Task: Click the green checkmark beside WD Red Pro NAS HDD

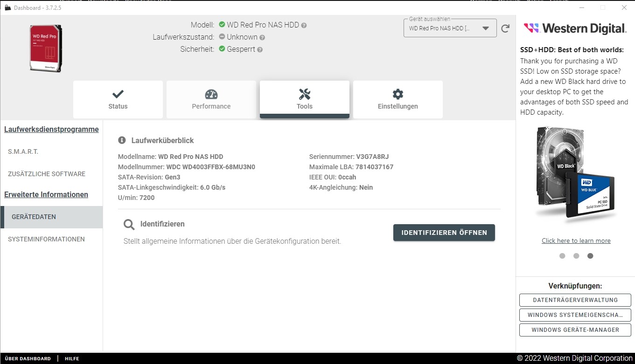Action: (x=222, y=25)
